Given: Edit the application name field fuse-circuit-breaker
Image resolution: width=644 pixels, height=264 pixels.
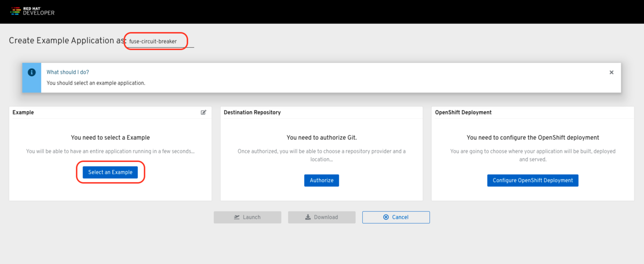Looking at the screenshot, I should (x=160, y=41).
